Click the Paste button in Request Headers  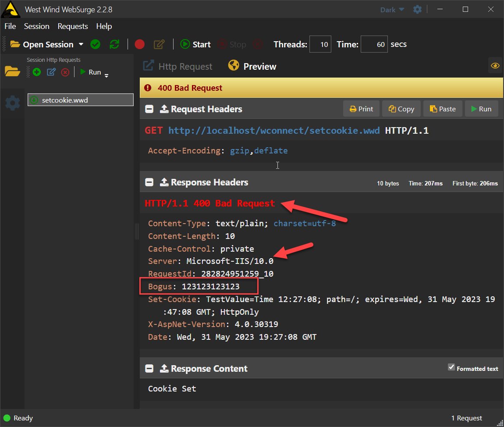(442, 108)
